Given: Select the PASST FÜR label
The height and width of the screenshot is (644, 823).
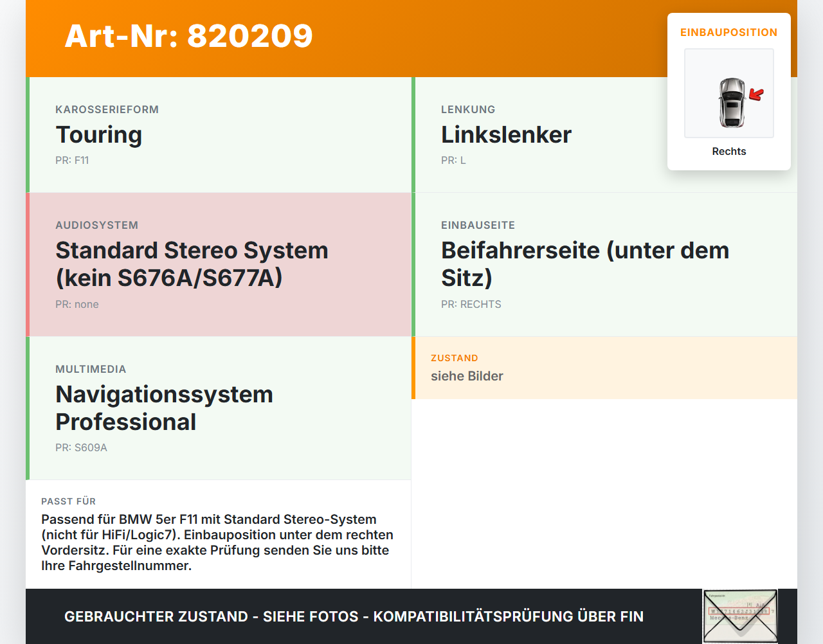Looking at the screenshot, I should [68, 501].
